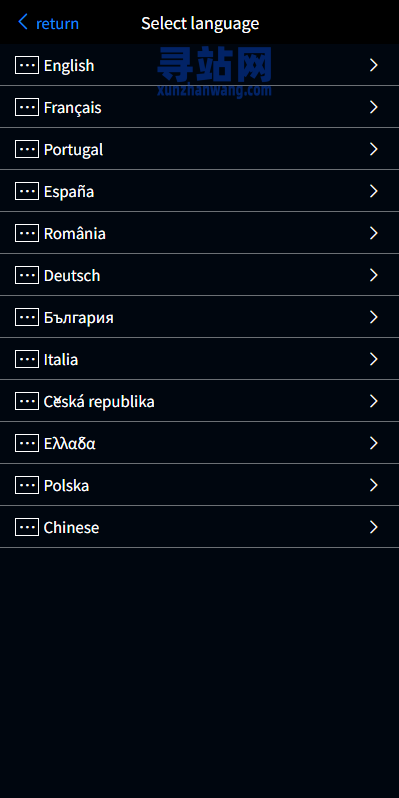
Task: Open the chevron arrow on the Ελλαδα row
Action: pos(374,443)
